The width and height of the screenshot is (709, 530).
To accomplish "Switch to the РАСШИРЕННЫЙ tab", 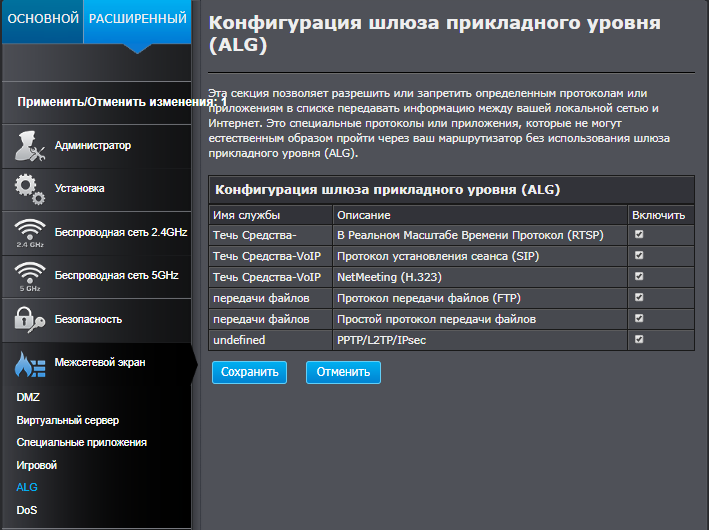I will pos(137,21).
